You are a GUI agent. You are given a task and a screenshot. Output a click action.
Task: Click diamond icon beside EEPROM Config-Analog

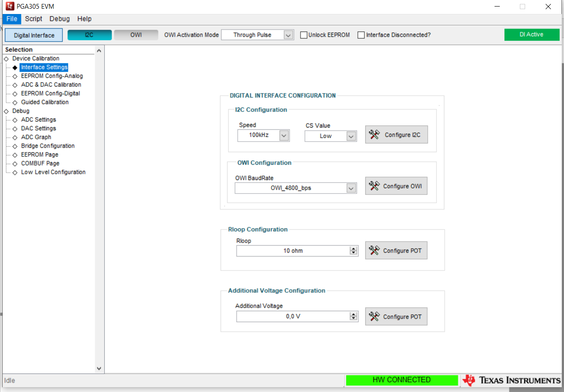pyautogui.click(x=15, y=76)
